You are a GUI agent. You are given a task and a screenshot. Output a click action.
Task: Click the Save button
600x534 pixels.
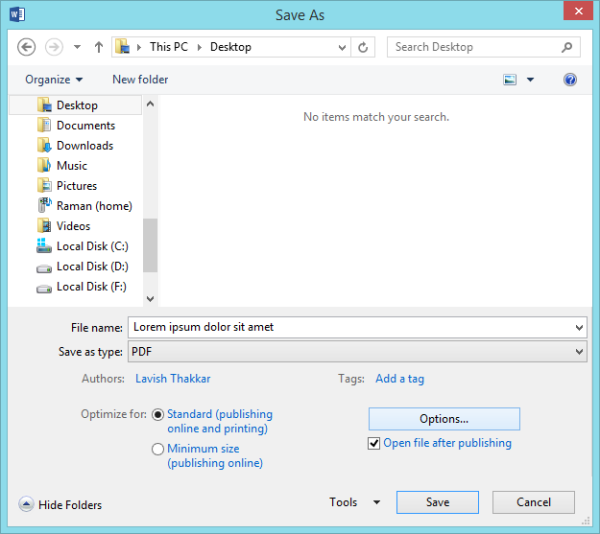click(437, 502)
